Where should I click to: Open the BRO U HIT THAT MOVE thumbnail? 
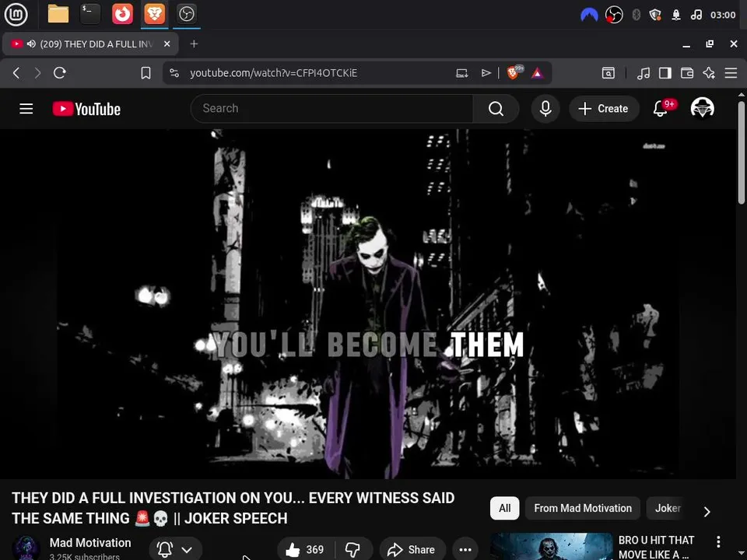(x=551, y=546)
